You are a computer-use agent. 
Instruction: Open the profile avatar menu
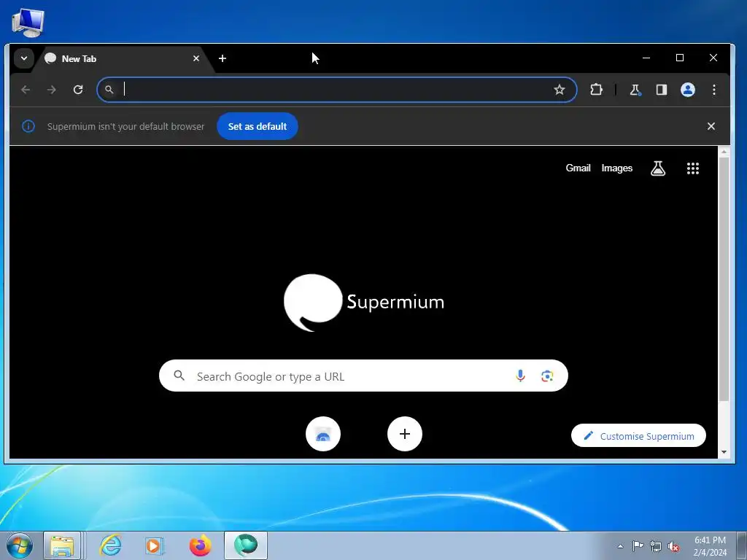click(687, 90)
